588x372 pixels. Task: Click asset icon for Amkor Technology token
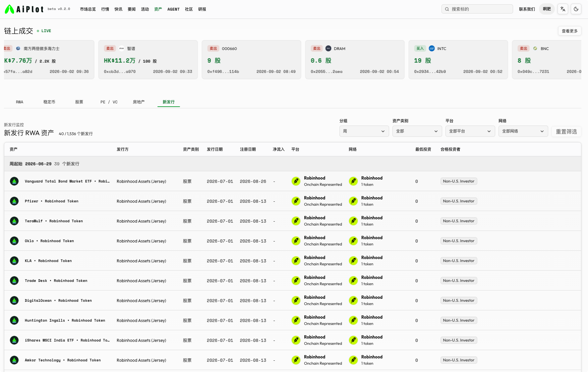pos(14,360)
